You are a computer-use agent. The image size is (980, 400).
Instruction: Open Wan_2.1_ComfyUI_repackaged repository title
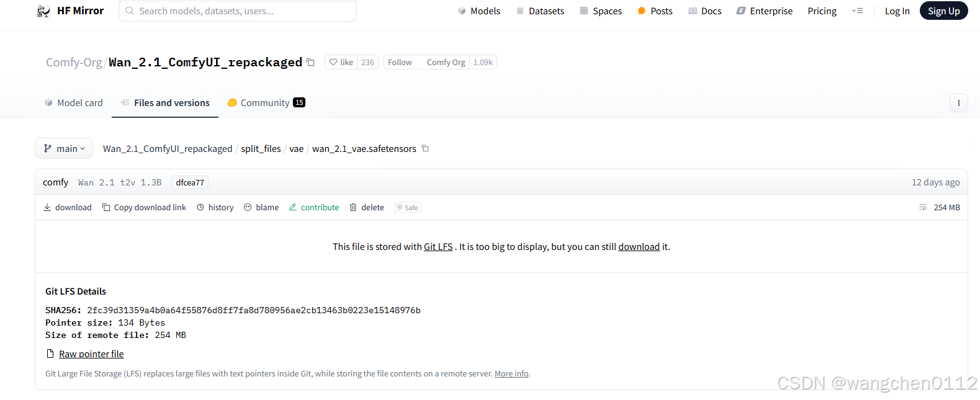(x=205, y=62)
